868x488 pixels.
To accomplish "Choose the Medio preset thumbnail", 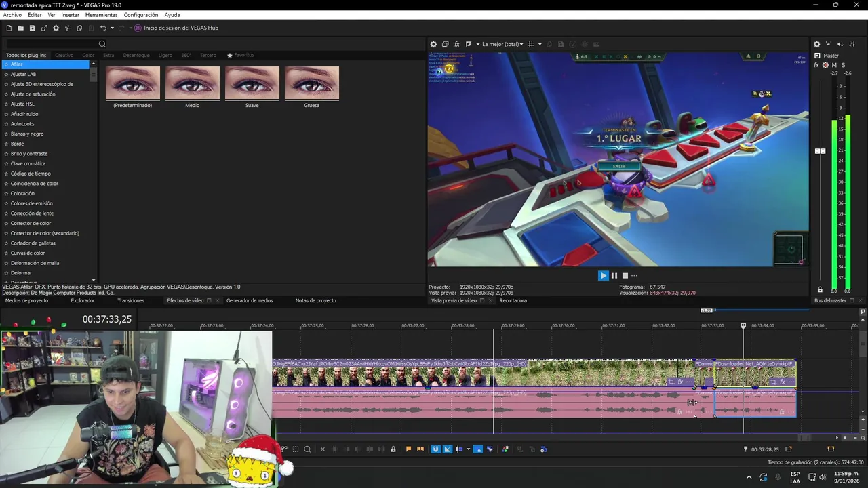I will tap(193, 83).
